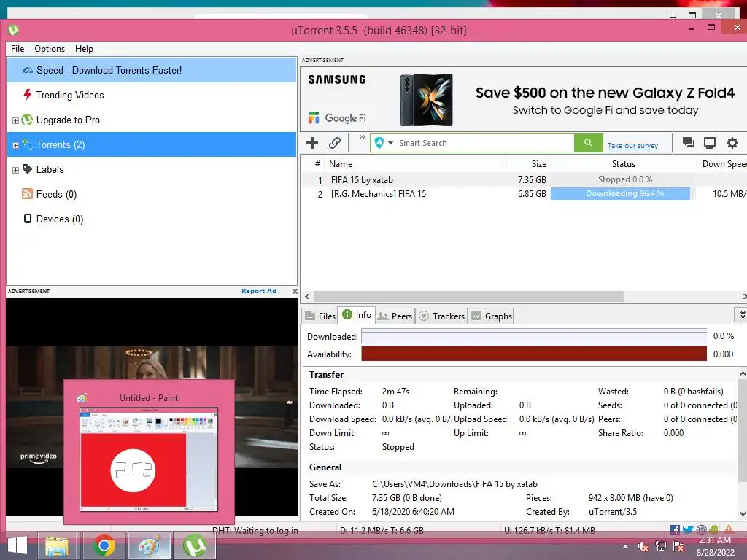Screen dimensions: 747x560
Task: Click the Smart Search input field
Action: pos(485,143)
